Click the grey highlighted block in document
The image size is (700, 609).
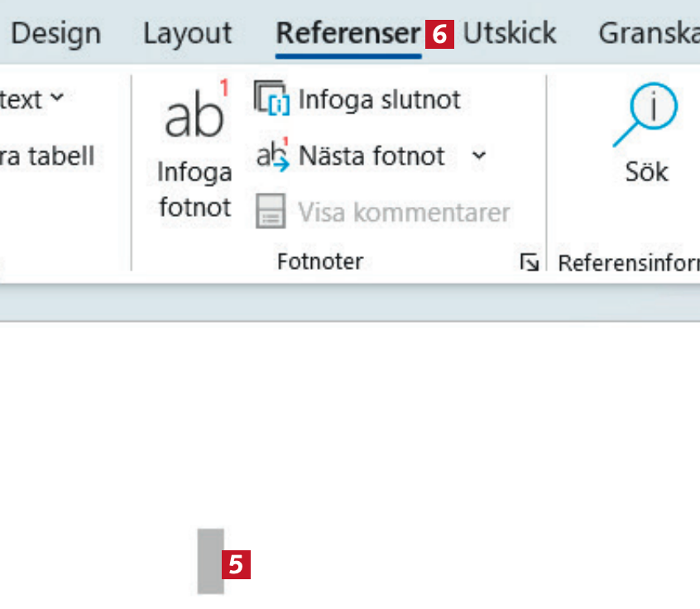click(x=210, y=561)
